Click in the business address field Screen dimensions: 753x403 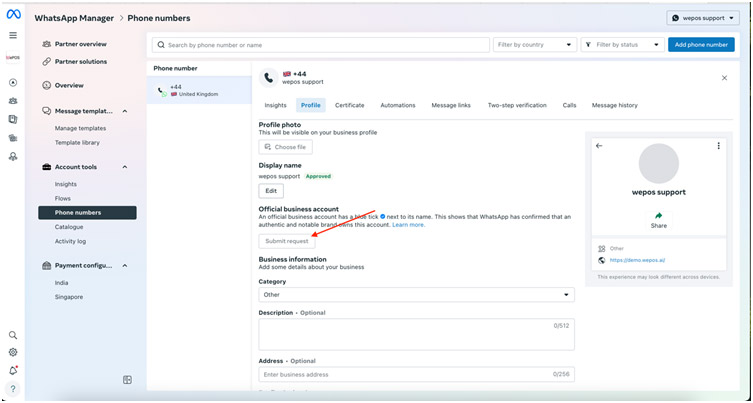pyautogui.click(x=416, y=375)
